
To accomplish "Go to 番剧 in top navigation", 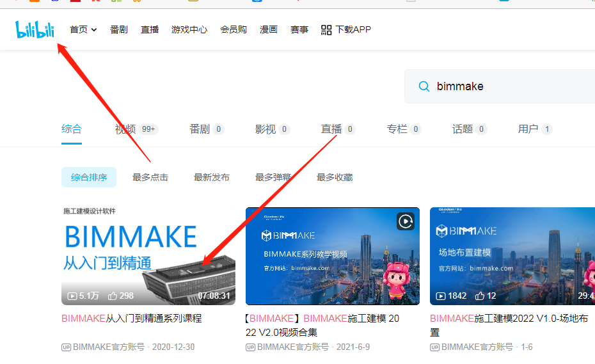I will [x=119, y=29].
